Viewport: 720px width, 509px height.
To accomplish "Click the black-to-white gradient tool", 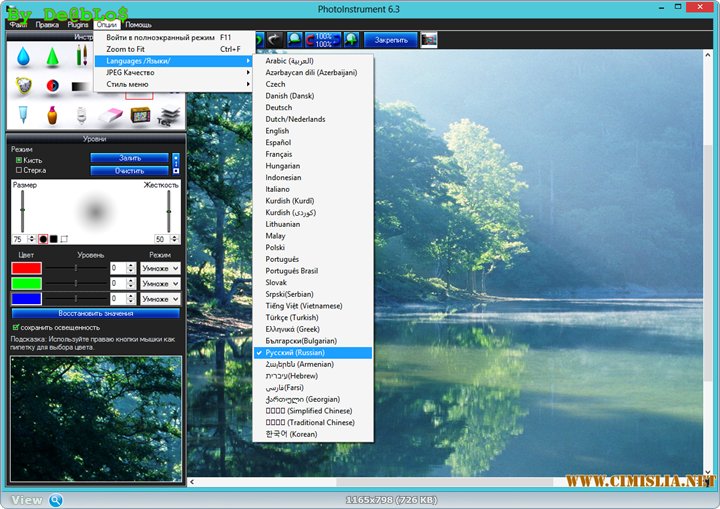I will (81, 87).
